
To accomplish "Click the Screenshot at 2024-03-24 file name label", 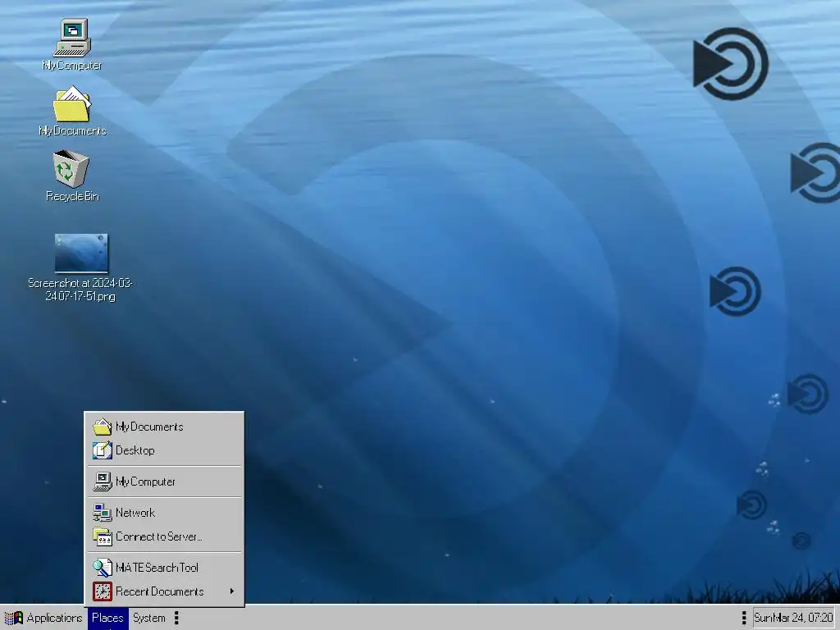I will [x=80, y=290].
